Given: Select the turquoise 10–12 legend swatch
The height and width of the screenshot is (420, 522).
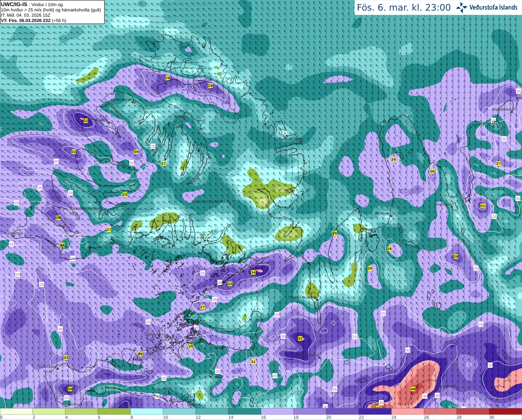Looking at the screenshot, I should coord(179,411).
